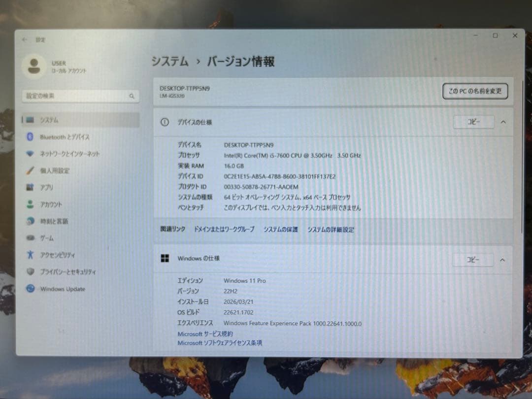Open アカウント settings page

80,204
